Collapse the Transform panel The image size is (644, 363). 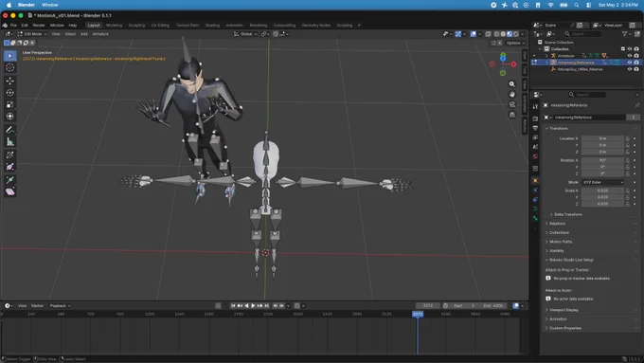click(x=559, y=129)
